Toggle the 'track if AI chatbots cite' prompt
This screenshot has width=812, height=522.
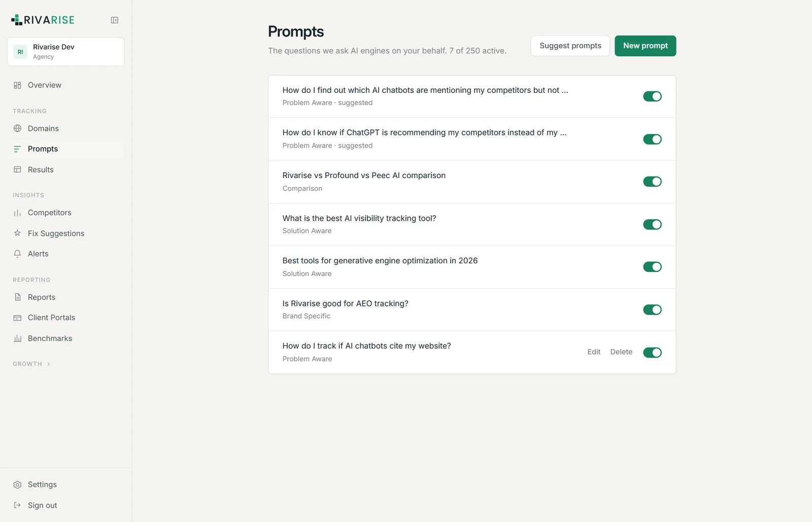point(652,353)
